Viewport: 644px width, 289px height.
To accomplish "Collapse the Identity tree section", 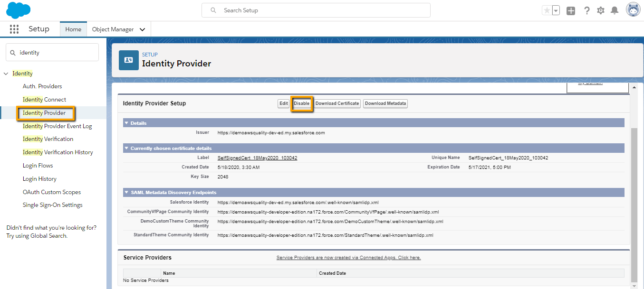I will pos(6,74).
